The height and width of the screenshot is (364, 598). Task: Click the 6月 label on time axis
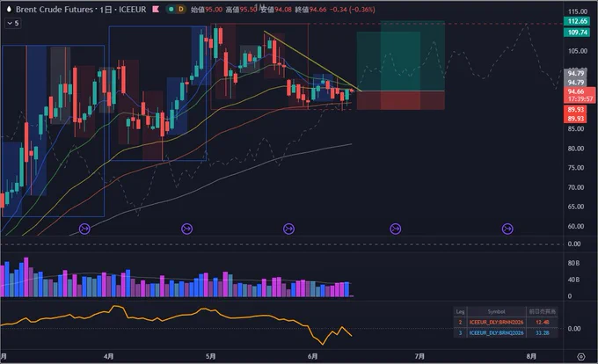[313, 357]
